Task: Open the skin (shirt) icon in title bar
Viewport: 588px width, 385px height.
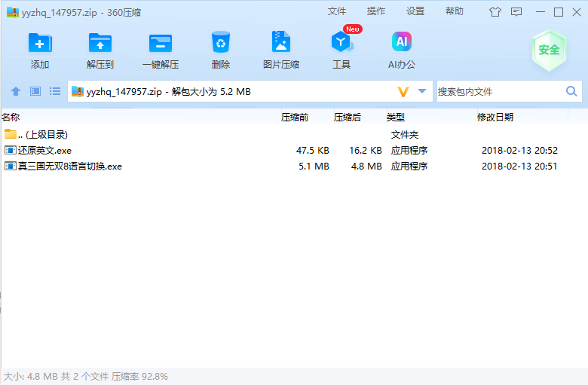Action: coord(495,12)
